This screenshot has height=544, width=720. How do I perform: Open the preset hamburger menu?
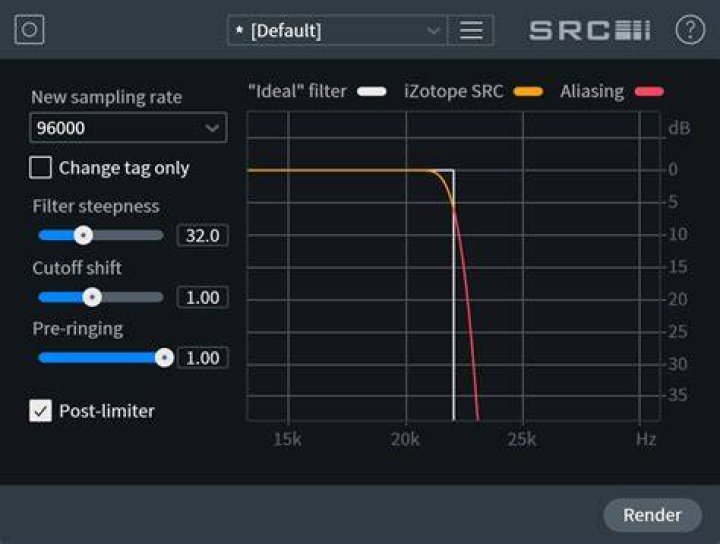(471, 30)
